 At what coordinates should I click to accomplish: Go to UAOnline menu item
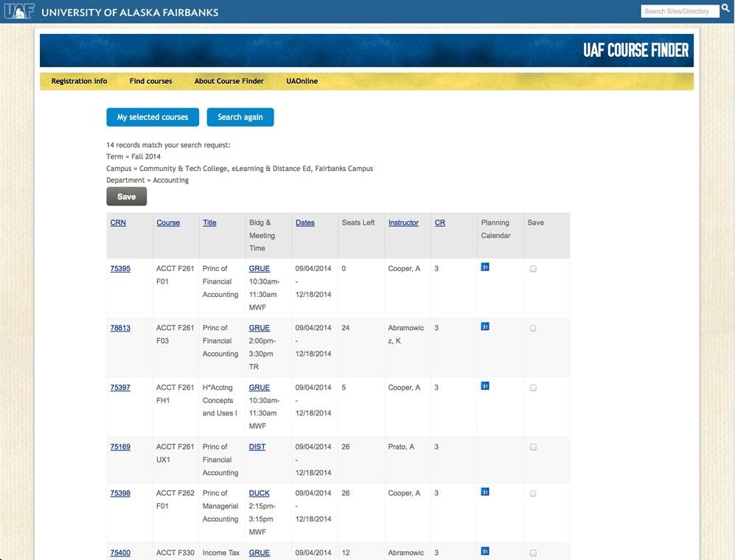pyautogui.click(x=302, y=81)
